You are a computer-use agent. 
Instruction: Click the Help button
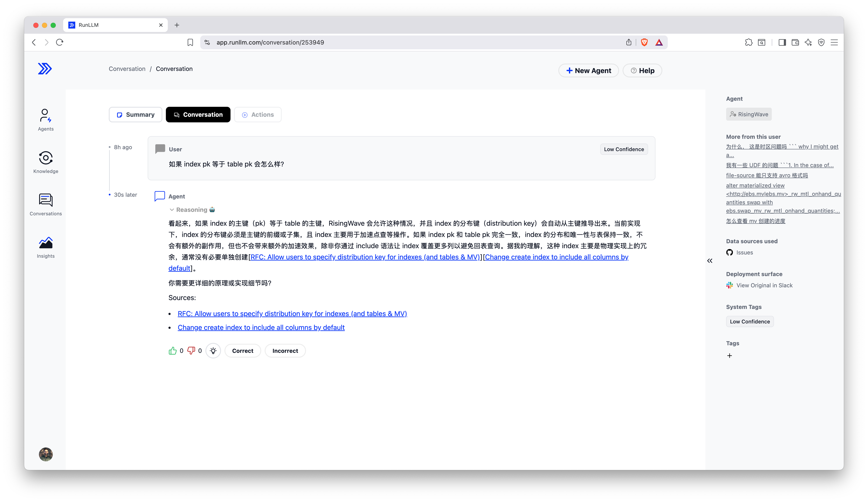pyautogui.click(x=642, y=70)
